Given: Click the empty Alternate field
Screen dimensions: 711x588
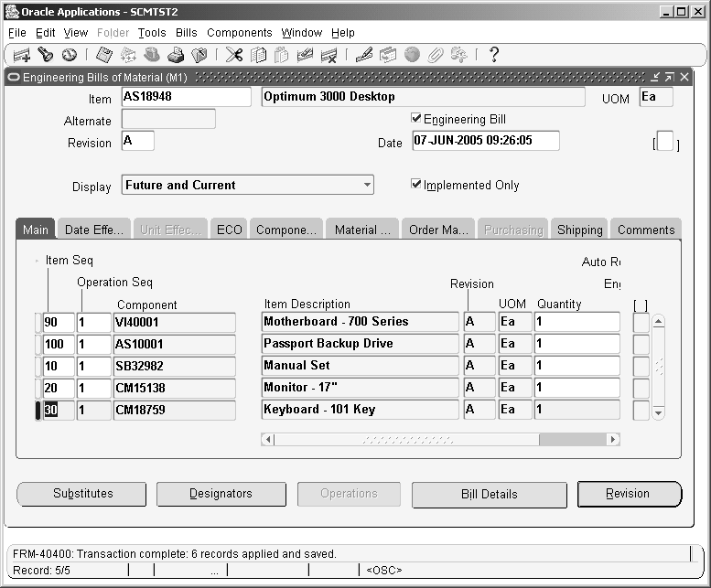Looking at the screenshot, I should click(x=168, y=119).
